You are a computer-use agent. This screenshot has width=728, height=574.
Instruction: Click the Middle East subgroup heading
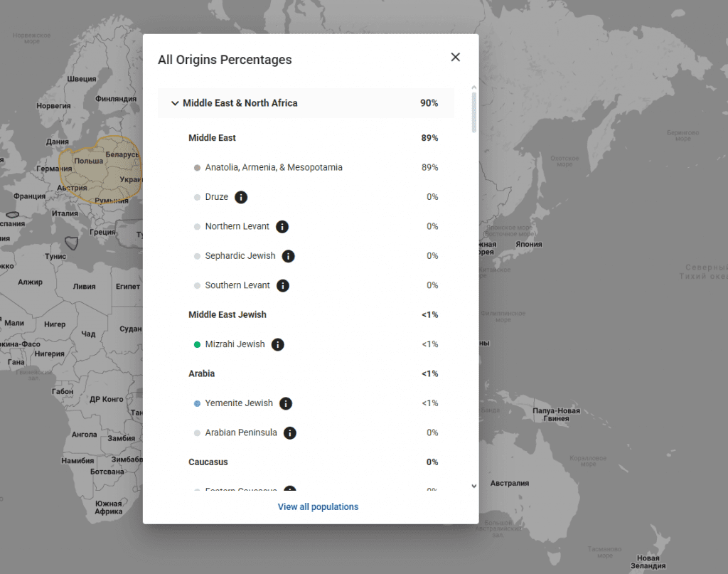[x=212, y=138]
